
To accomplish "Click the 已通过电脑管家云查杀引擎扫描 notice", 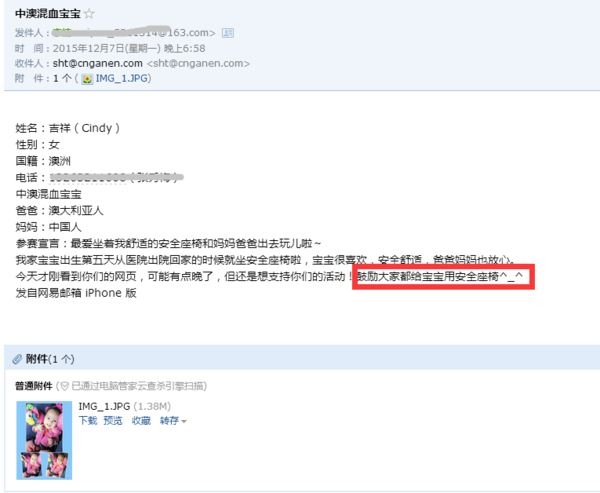I will point(140,386).
